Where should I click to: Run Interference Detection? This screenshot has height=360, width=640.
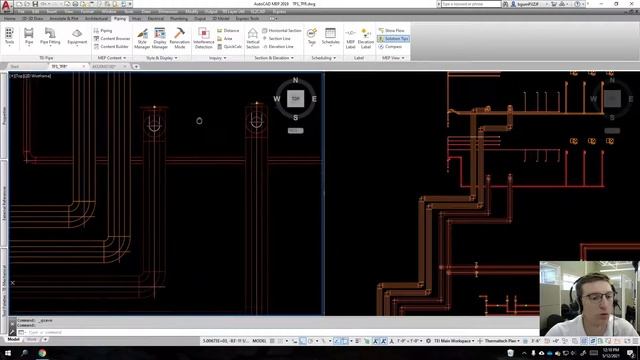(x=204, y=38)
